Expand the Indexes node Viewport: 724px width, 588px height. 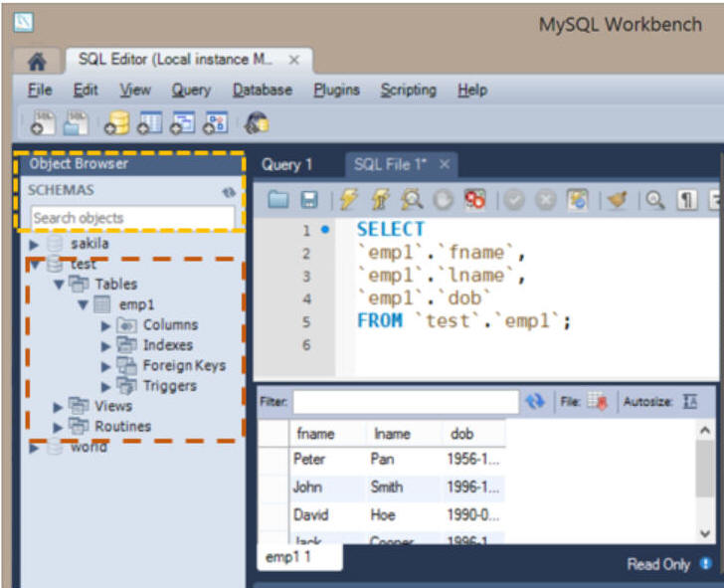pos(105,346)
